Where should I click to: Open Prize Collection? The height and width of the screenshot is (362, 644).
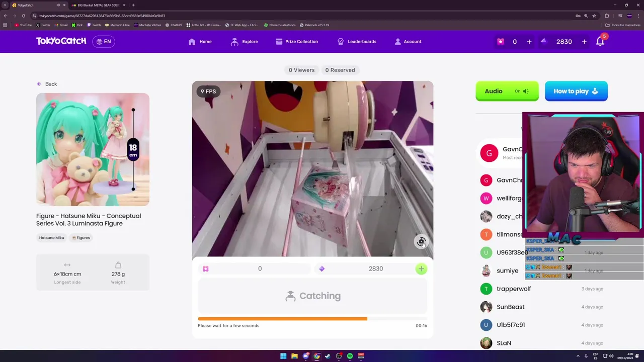297,42
